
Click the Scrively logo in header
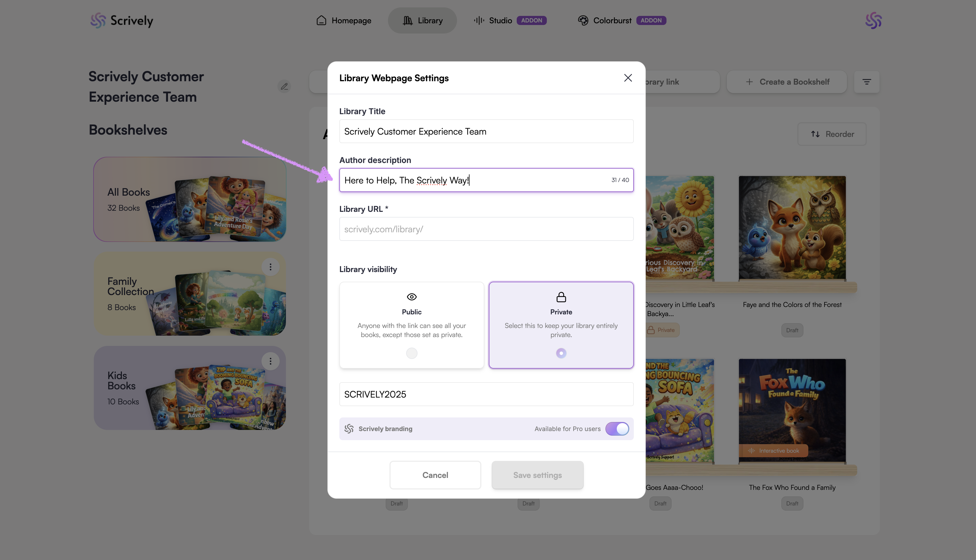click(x=122, y=20)
